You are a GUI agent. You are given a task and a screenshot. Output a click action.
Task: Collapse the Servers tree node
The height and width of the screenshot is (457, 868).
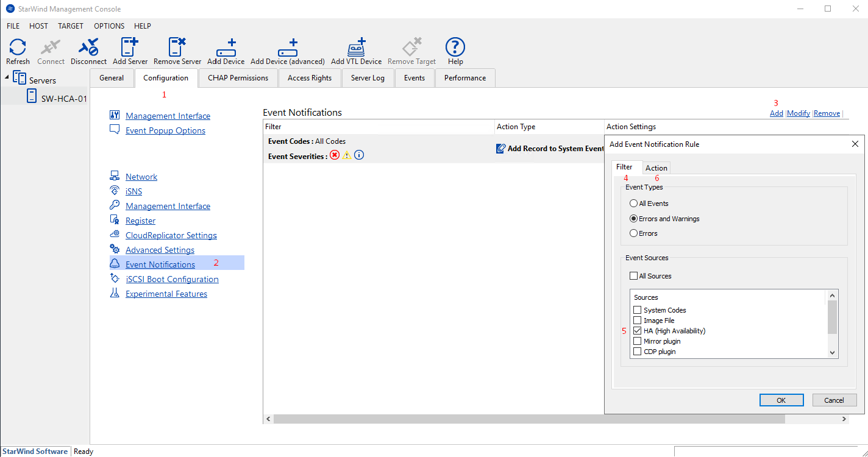coord(7,77)
